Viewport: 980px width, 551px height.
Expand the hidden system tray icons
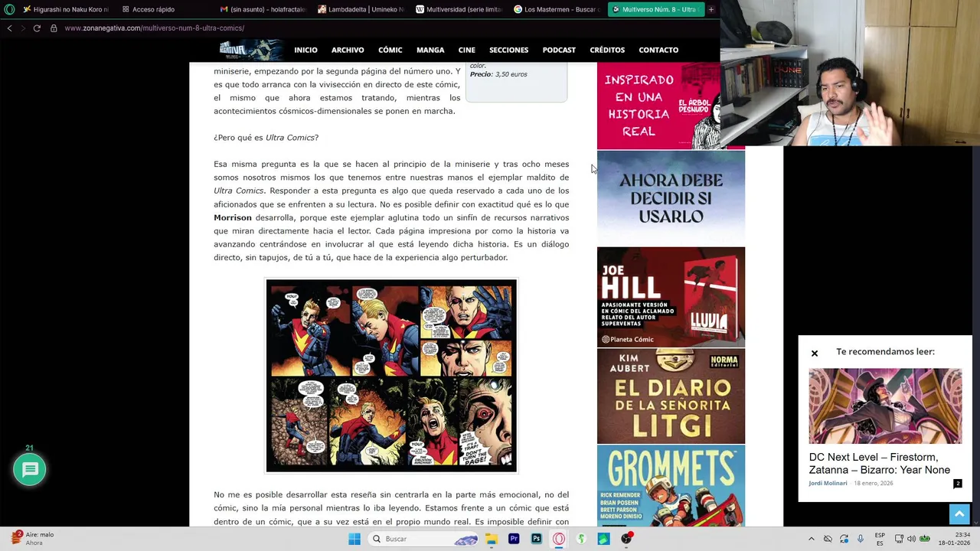pos(812,539)
